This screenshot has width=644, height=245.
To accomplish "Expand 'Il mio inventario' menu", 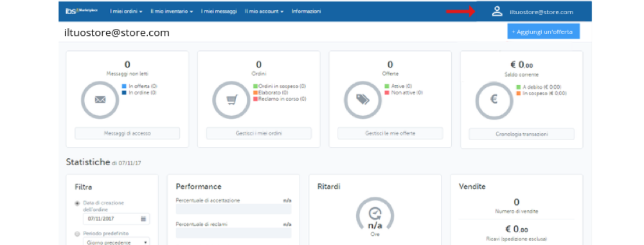I will pyautogui.click(x=171, y=12).
